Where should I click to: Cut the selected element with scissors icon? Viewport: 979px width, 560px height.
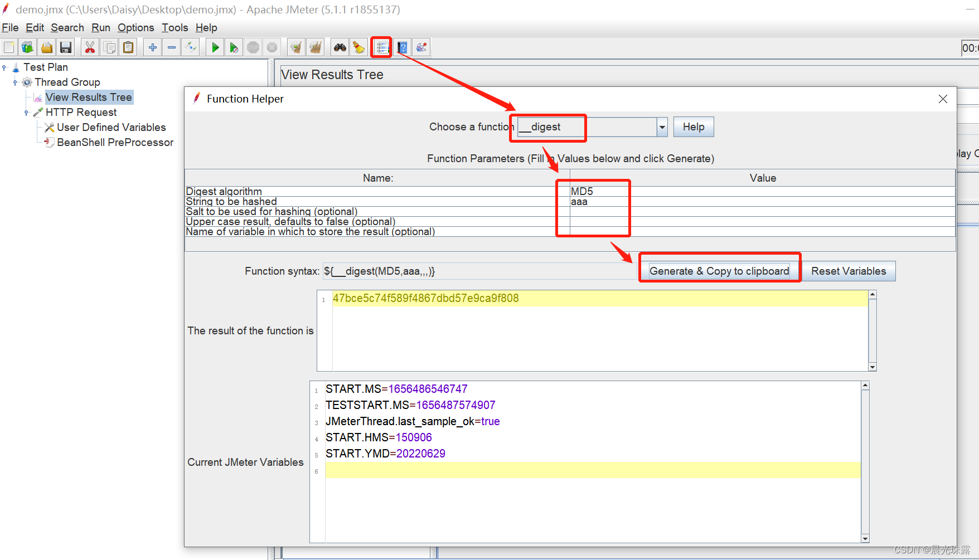click(89, 47)
